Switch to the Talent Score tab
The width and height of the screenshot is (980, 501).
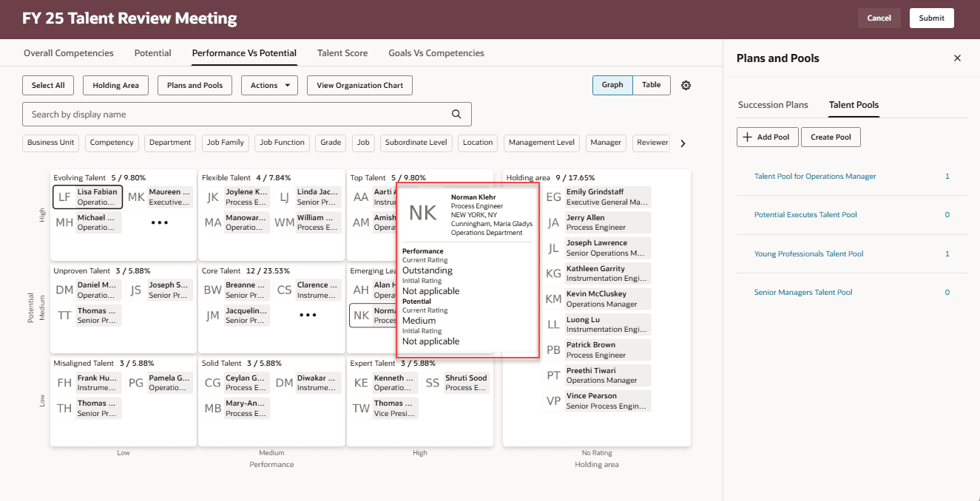click(342, 52)
